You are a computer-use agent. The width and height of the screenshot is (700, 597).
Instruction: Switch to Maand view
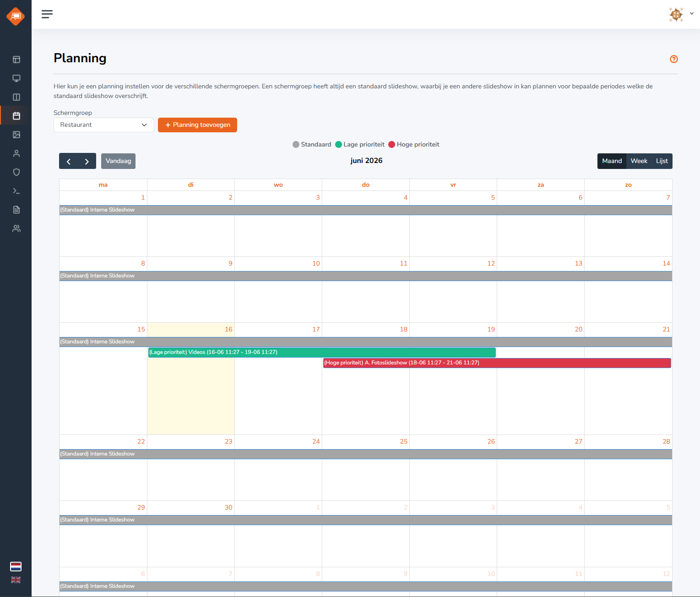(x=612, y=161)
